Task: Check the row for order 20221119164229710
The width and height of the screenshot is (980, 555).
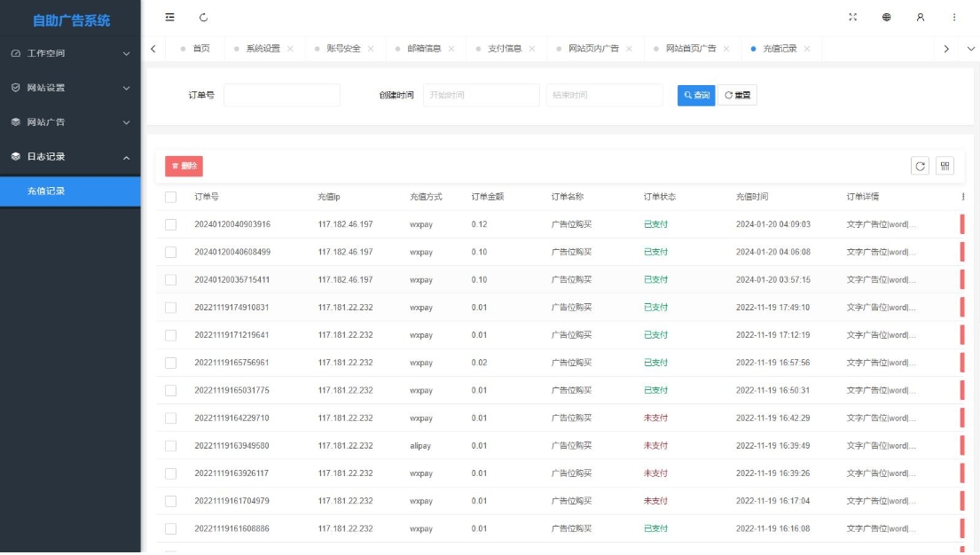Action: click(x=170, y=418)
